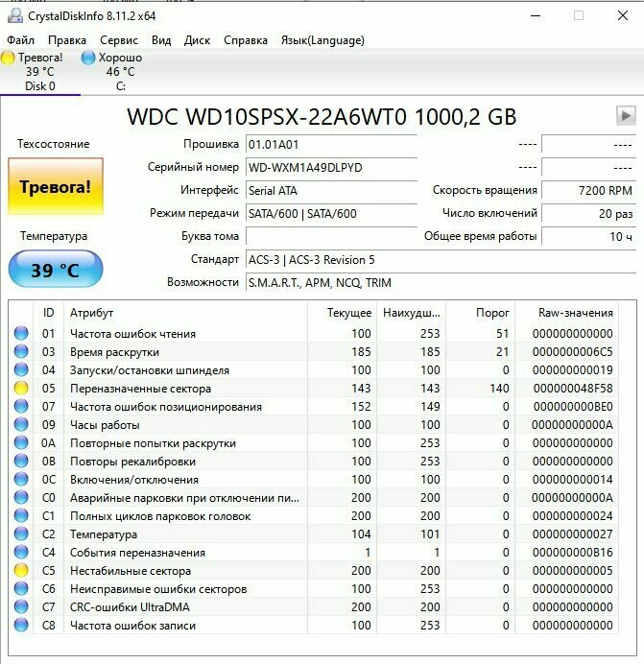
Task: Click status icon for 0C Включения/отключения
Action: click(x=21, y=479)
